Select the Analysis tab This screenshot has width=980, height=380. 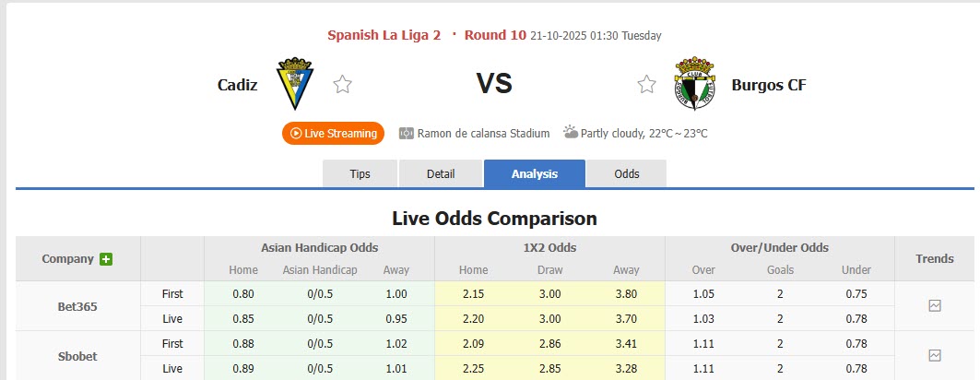coord(534,173)
